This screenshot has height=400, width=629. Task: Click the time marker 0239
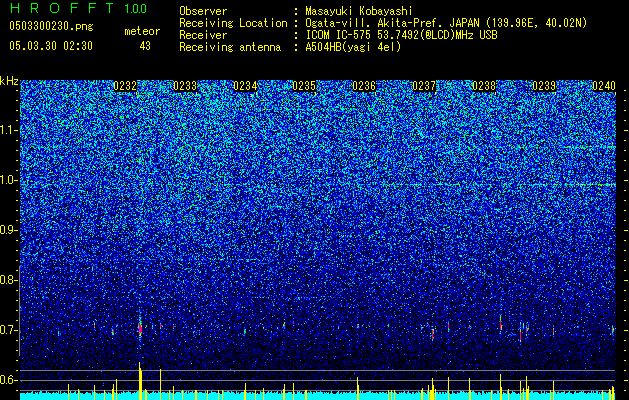click(x=544, y=86)
